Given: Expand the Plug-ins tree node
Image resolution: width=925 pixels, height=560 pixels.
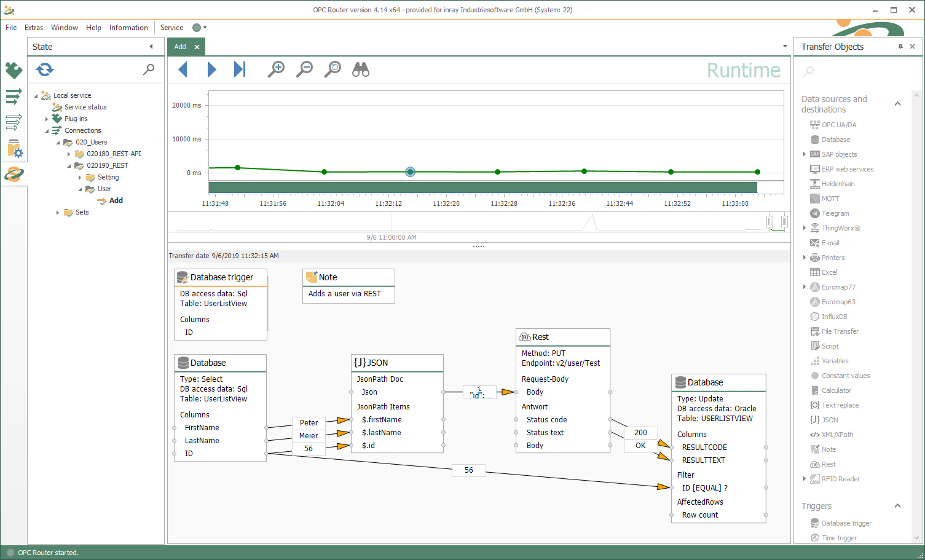Looking at the screenshot, I should pyautogui.click(x=47, y=119).
